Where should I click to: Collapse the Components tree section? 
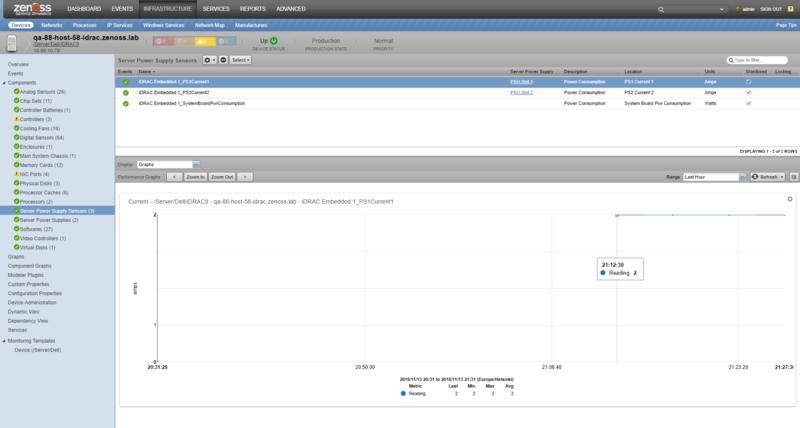pyautogui.click(x=4, y=83)
